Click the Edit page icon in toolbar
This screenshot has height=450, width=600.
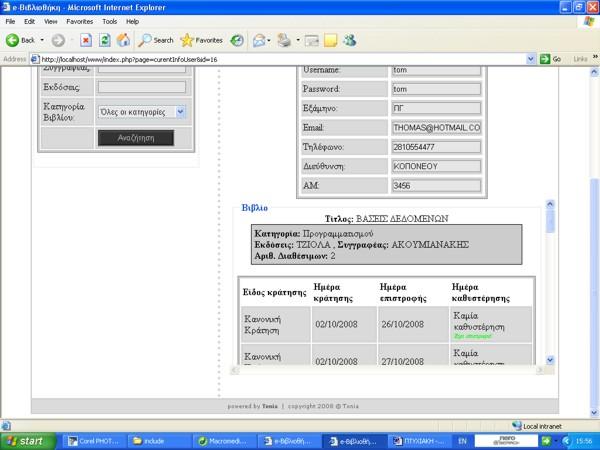click(x=311, y=40)
